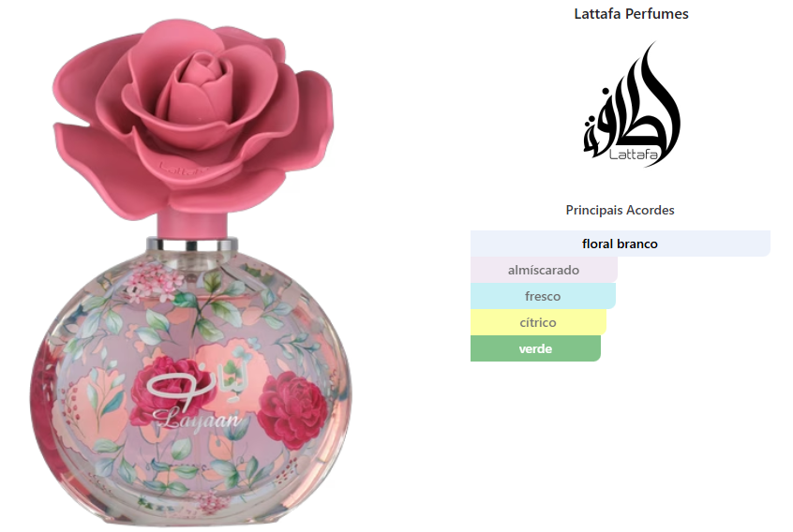Click the Principais Acordes heading
This screenshot has width=793, height=532.
click(620, 210)
